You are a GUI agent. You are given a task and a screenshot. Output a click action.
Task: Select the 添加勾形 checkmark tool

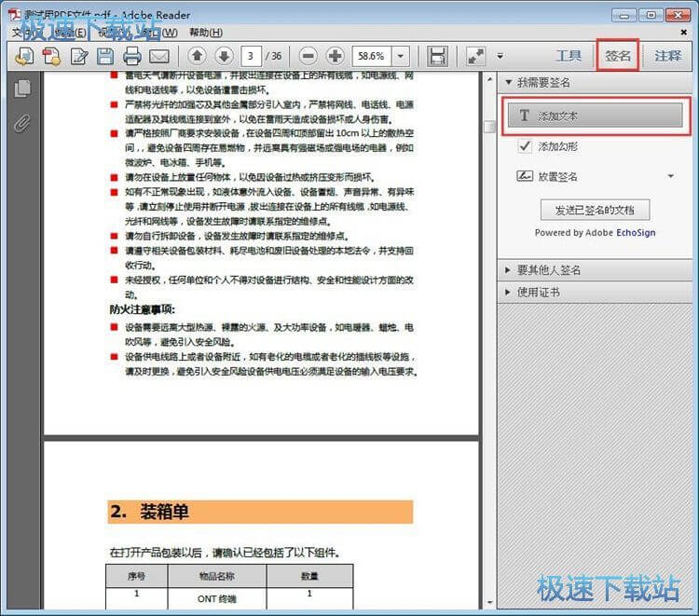(547, 146)
